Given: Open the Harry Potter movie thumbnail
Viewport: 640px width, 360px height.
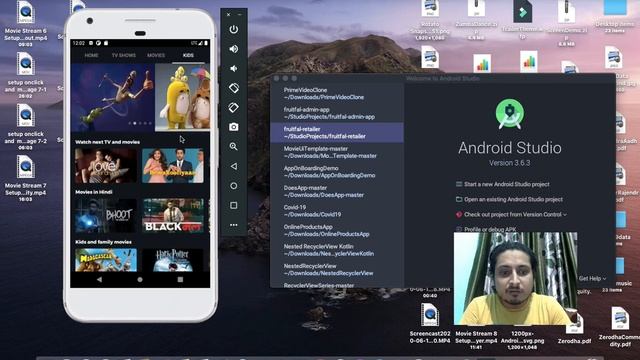Looking at the screenshot, I should click(173, 260).
